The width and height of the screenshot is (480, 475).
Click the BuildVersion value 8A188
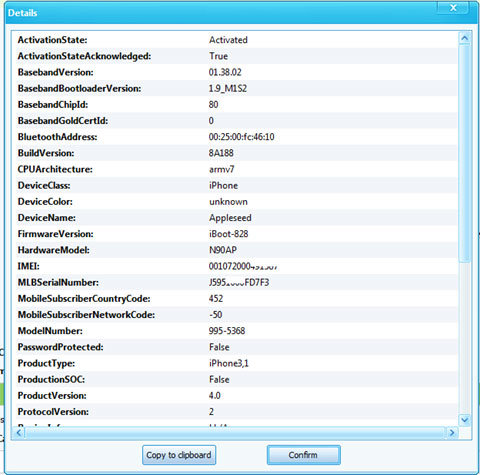(x=221, y=153)
